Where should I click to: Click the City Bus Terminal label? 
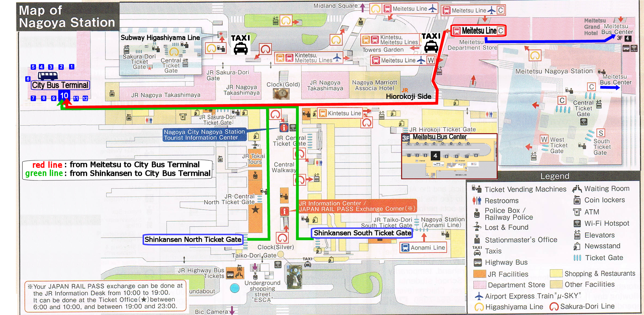click(x=60, y=85)
